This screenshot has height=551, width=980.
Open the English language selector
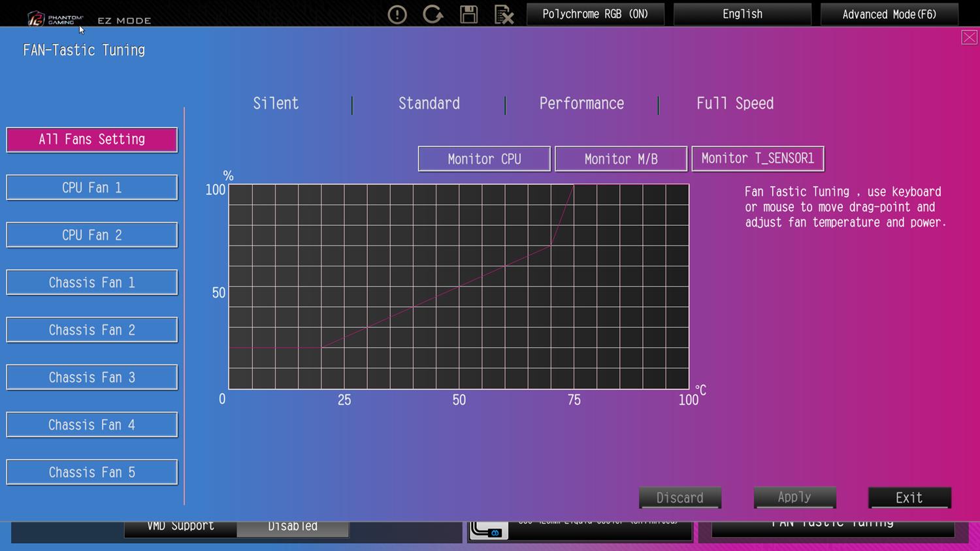[742, 14]
